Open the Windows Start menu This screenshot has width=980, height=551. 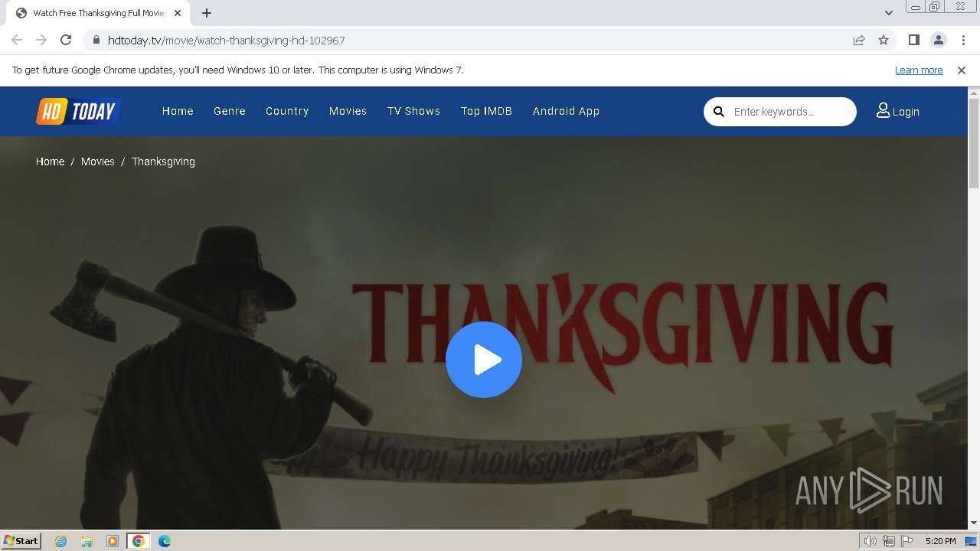coord(21,540)
